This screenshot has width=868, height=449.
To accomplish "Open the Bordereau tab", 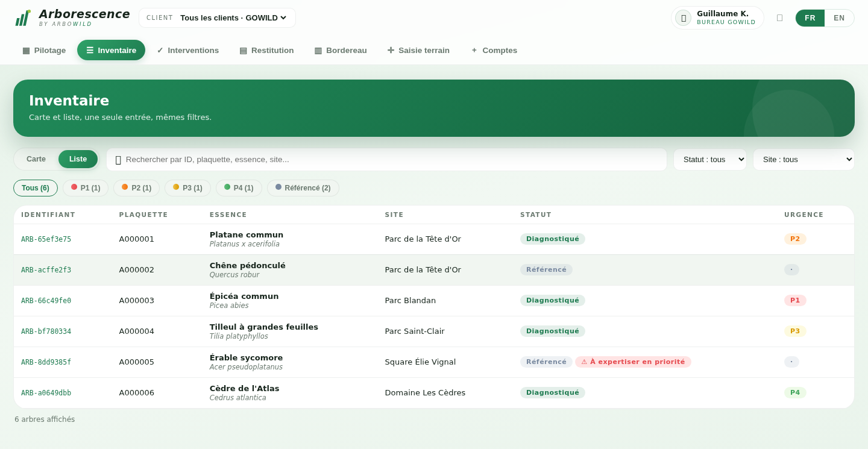I will coord(341,50).
